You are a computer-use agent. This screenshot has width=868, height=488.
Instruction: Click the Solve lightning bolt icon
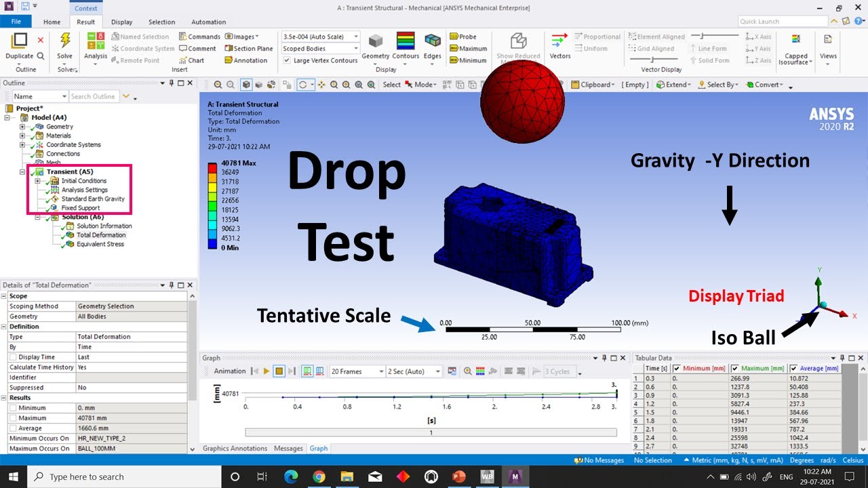(x=65, y=41)
